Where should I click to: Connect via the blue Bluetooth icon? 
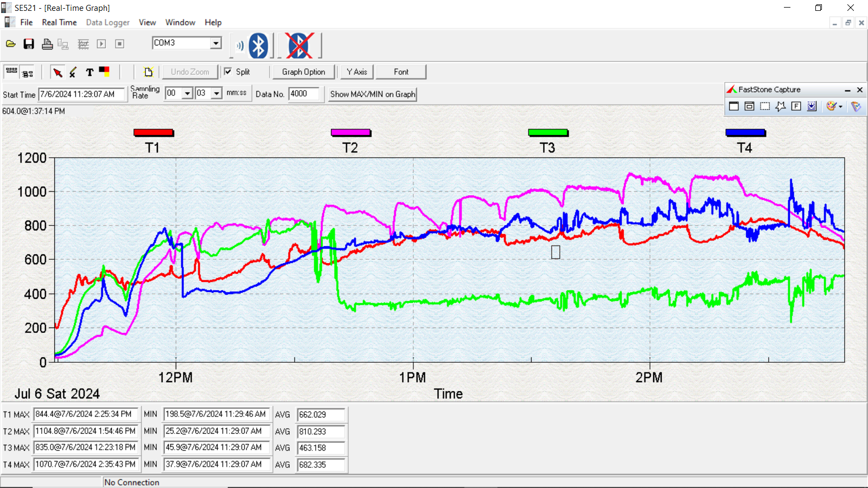[258, 46]
